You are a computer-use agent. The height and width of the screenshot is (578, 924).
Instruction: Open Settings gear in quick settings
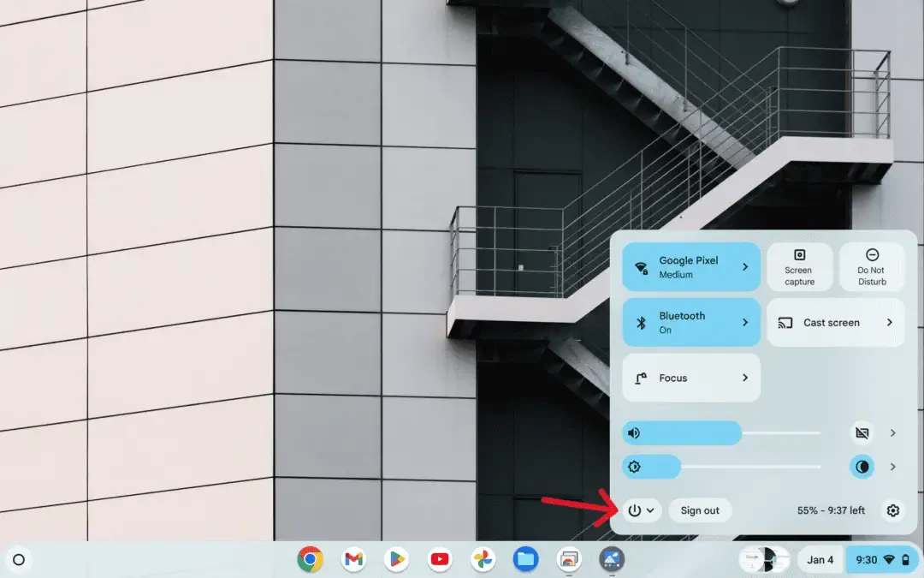(x=892, y=510)
